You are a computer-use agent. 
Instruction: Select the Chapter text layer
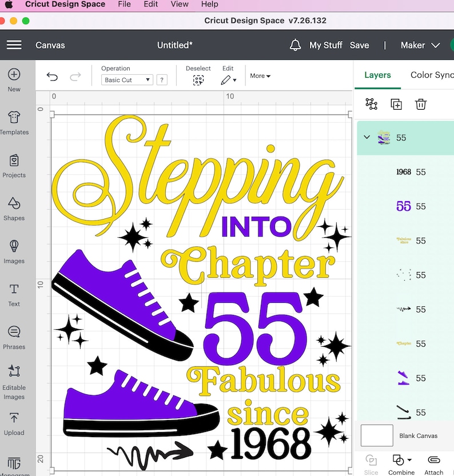pyautogui.click(x=406, y=343)
